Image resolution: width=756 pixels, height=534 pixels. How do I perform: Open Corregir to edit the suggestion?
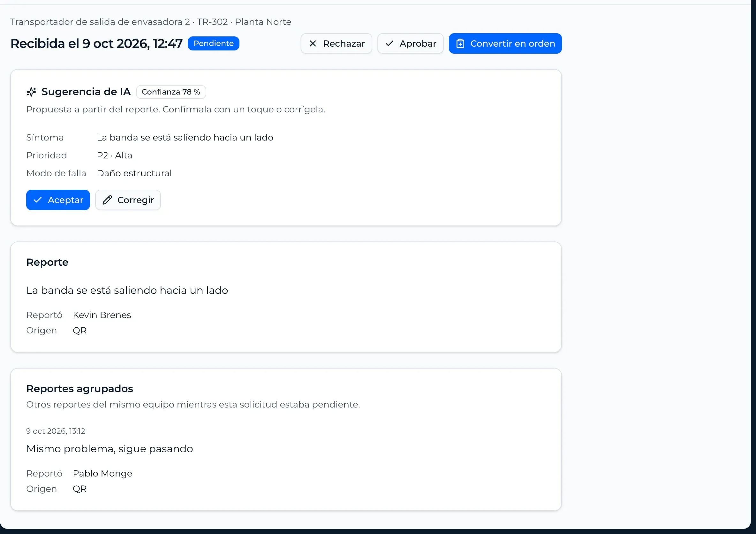pos(128,200)
